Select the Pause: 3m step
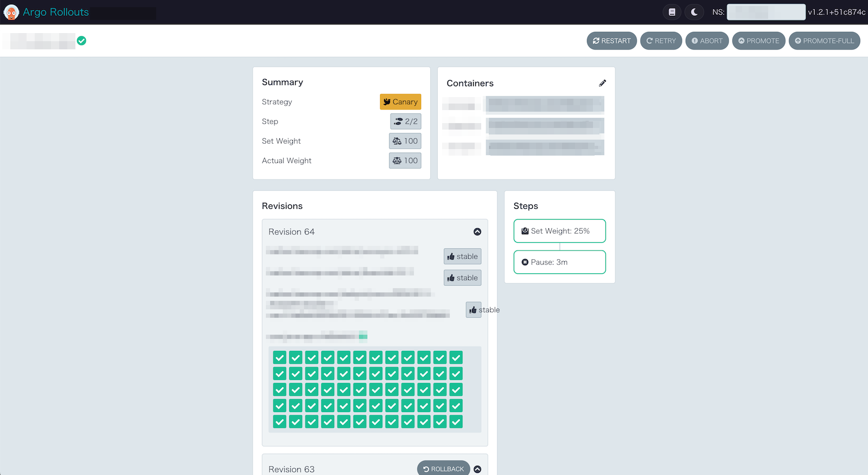 click(x=559, y=262)
